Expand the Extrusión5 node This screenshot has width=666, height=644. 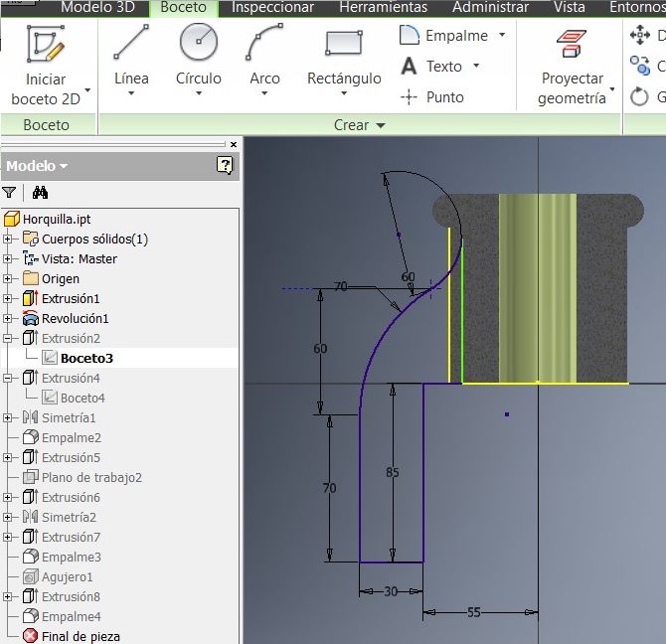[7, 457]
